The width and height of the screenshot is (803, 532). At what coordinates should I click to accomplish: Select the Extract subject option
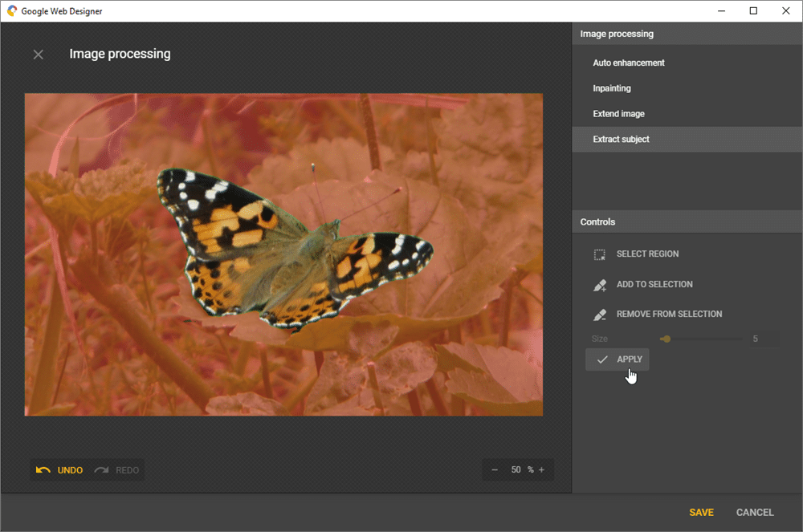click(x=621, y=140)
